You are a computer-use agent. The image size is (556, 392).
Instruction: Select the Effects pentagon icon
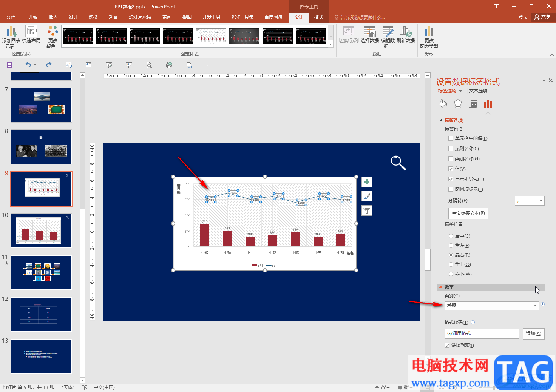tap(458, 104)
